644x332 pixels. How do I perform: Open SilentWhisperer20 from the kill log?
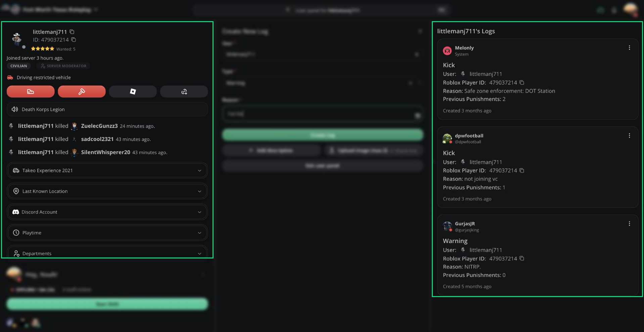pos(105,152)
